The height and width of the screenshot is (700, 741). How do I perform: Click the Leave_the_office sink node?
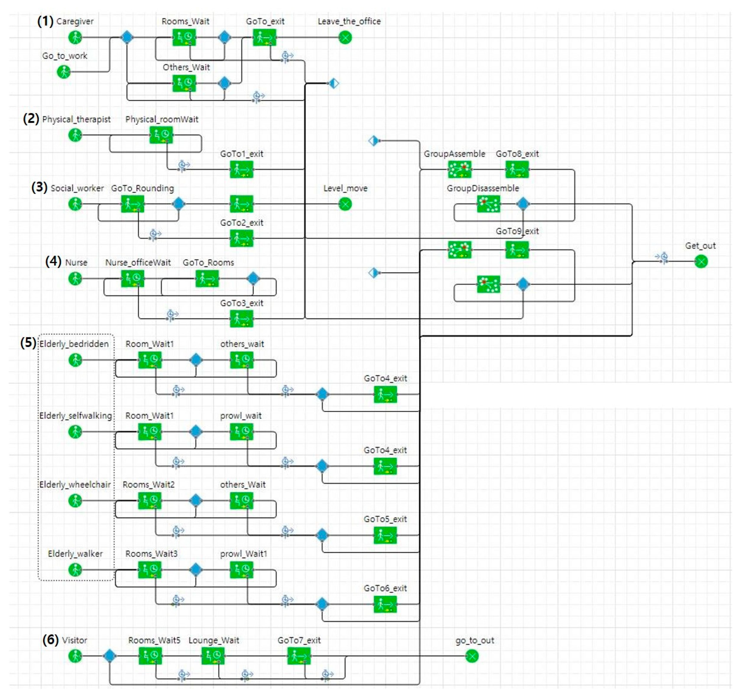point(345,37)
